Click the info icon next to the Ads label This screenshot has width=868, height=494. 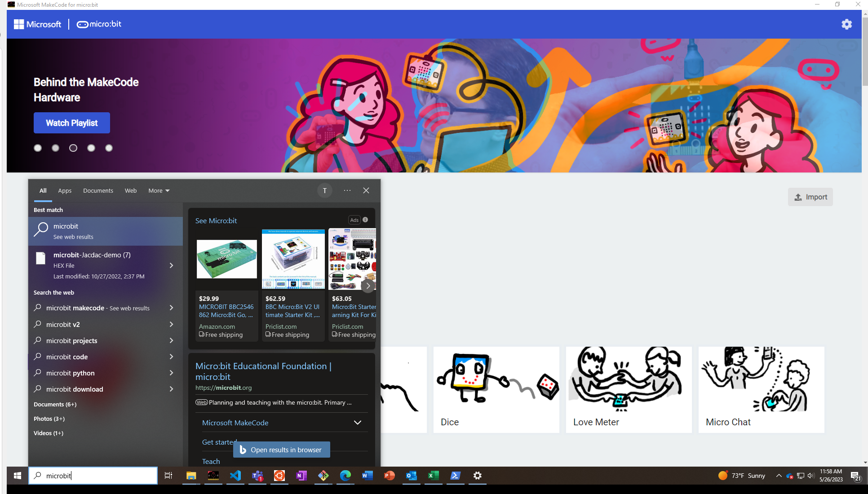(x=365, y=220)
